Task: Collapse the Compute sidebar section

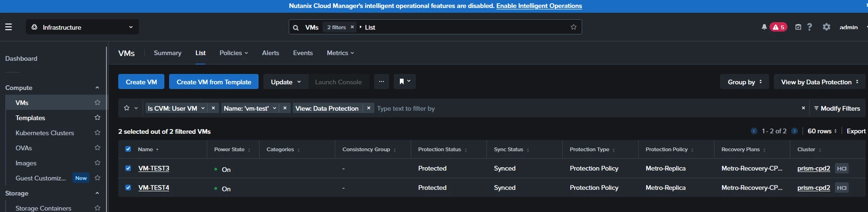Action: [x=97, y=88]
